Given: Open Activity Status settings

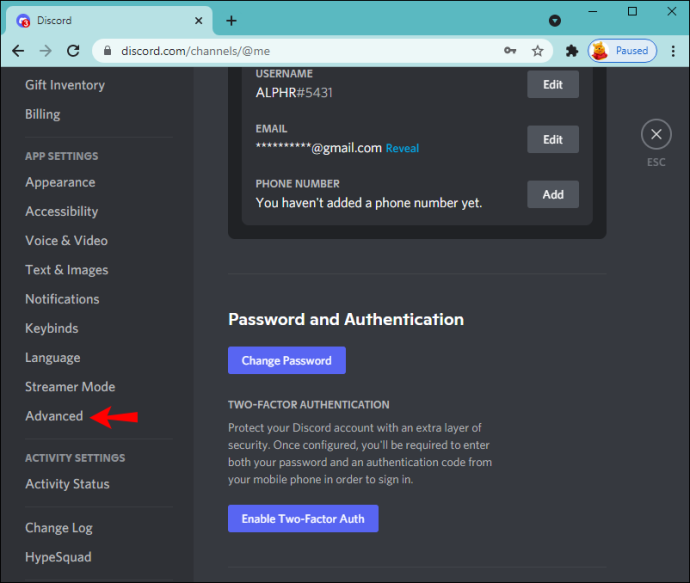Looking at the screenshot, I should [67, 484].
